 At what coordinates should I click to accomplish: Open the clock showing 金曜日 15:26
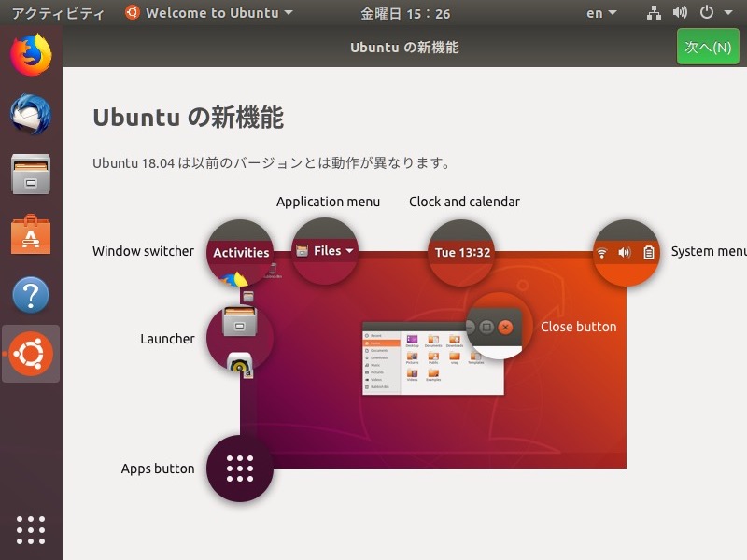coord(405,13)
